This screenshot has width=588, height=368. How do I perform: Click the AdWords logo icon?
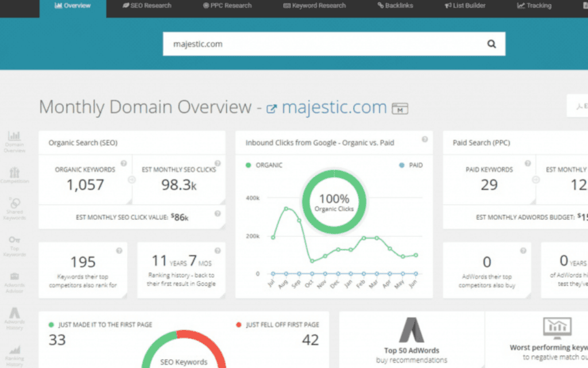click(x=411, y=330)
